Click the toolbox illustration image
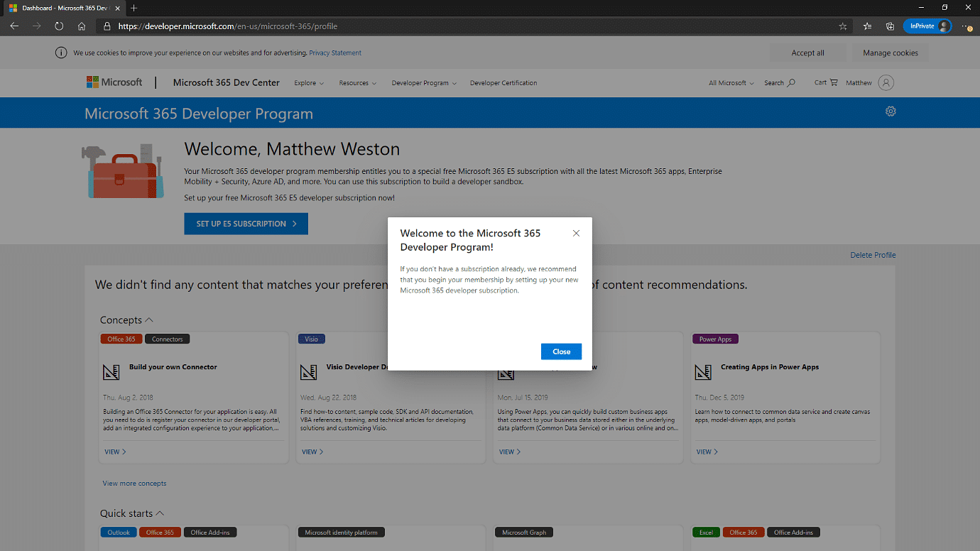 tap(122, 171)
